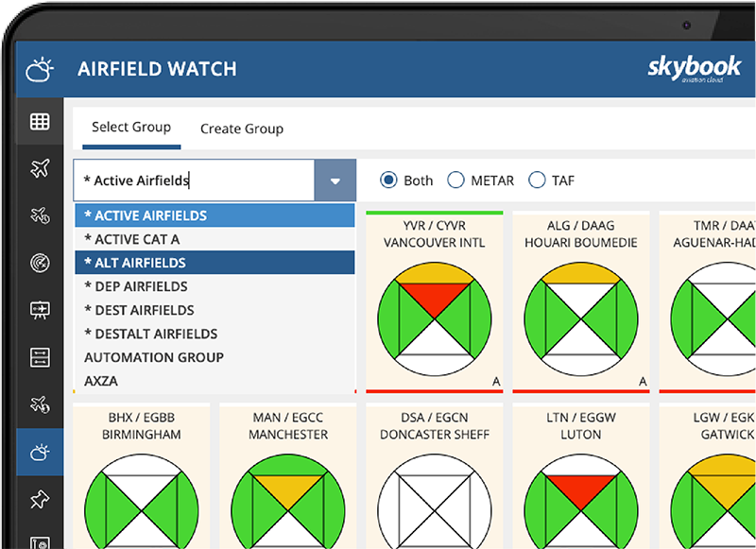
Task: Click the Active Airfields input field
Action: point(194,180)
